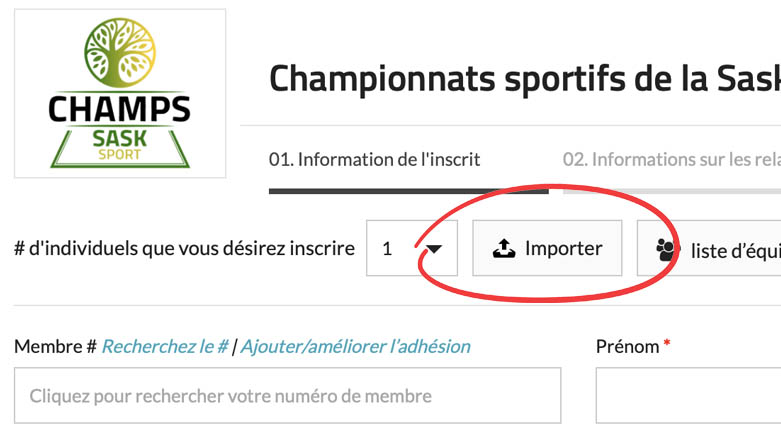The width and height of the screenshot is (781, 443).
Task: Click the upload icon on the Importer button
Action: [504, 249]
